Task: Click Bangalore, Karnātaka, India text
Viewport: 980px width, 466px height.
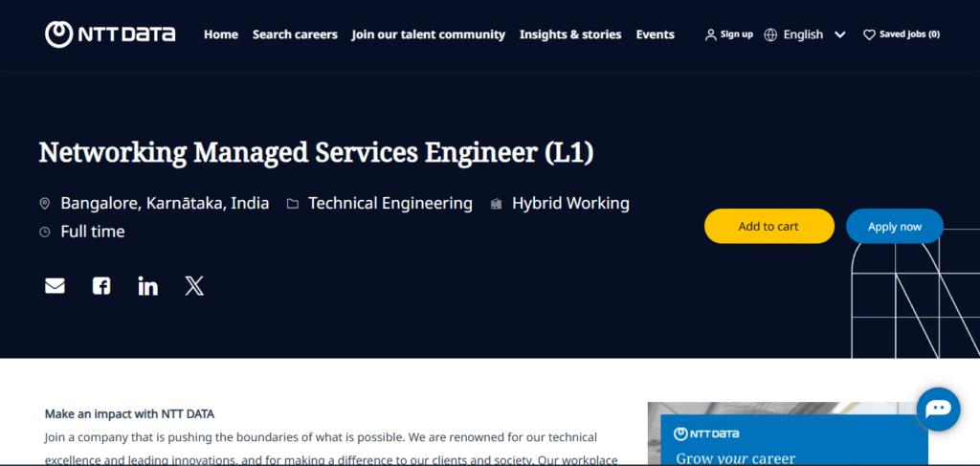Action: pyautogui.click(x=165, y=203)
